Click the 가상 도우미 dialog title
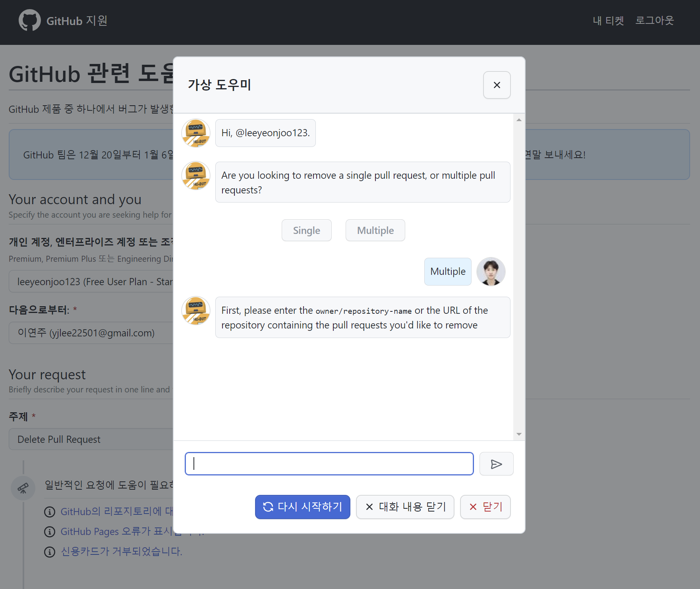The height and width of the screenshot is (589, 700). pos(219,85)
